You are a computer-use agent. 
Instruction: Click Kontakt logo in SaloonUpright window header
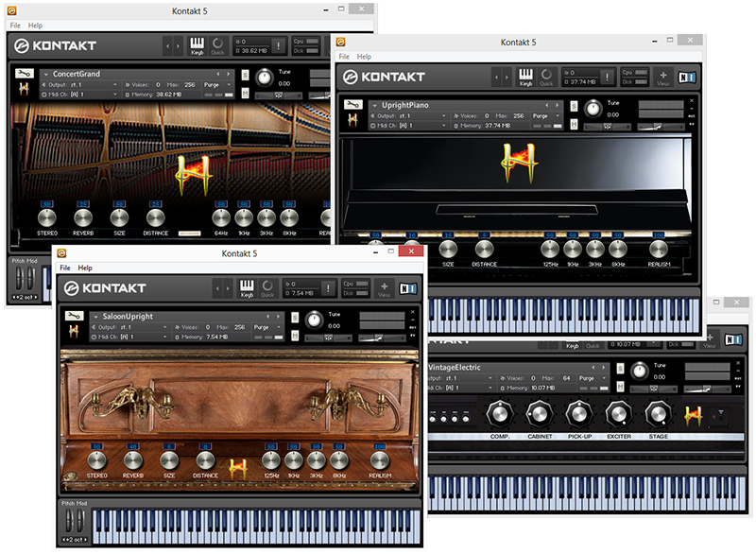click(x=105, y=287)
